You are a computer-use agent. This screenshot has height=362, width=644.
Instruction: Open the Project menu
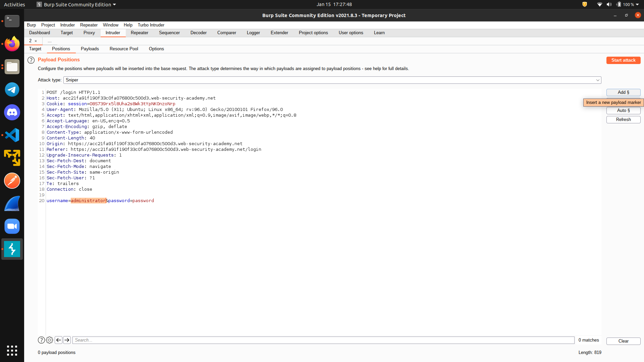point(48,25)
